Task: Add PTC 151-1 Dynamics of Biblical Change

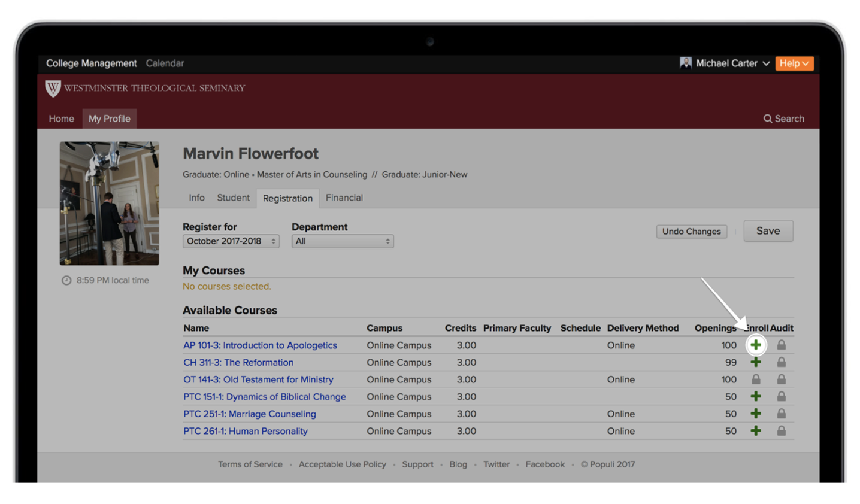Action: point(756,396)
